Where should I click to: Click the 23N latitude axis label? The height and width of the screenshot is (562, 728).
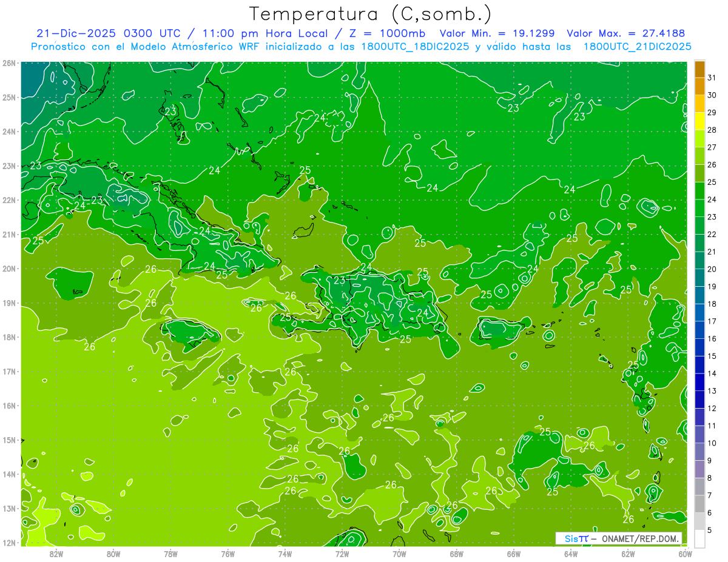coord(9,166)
